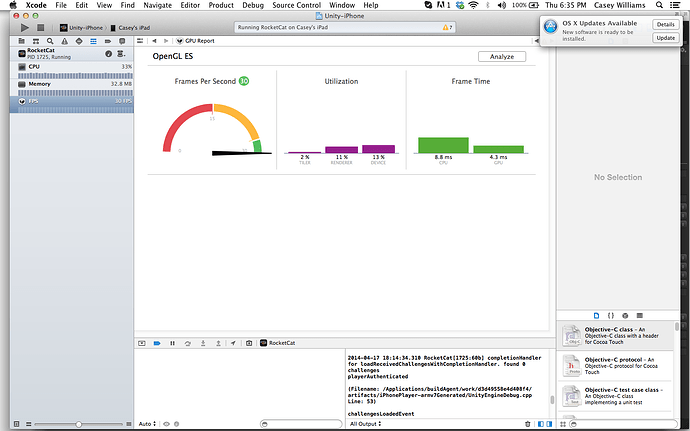Focus the variables filter field
690x431 pixels.
pos(301,424)
